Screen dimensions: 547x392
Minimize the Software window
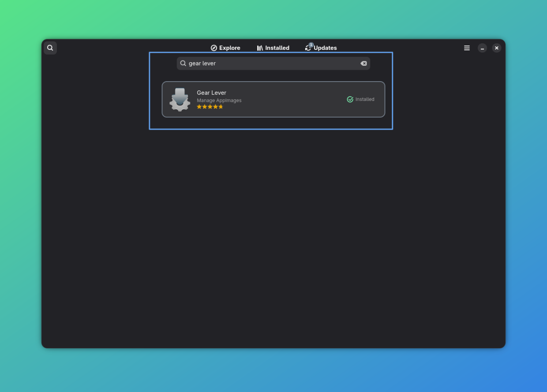click(482, 48)
